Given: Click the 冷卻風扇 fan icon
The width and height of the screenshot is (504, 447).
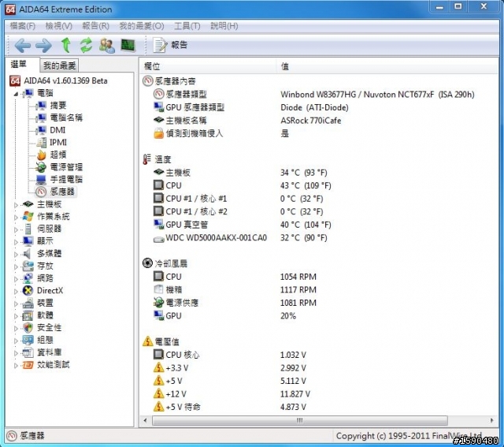Looking at the screenshot, I should click(147, 263).
